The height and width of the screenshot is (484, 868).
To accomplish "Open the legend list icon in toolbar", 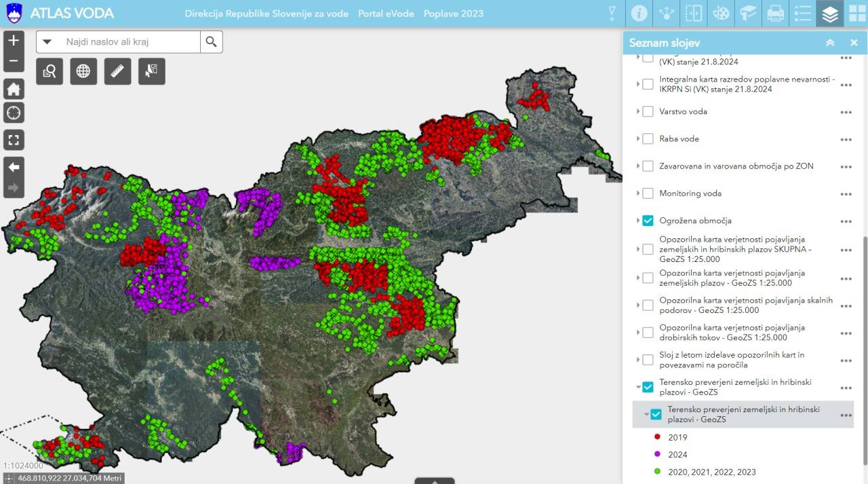I will (803, 14).
